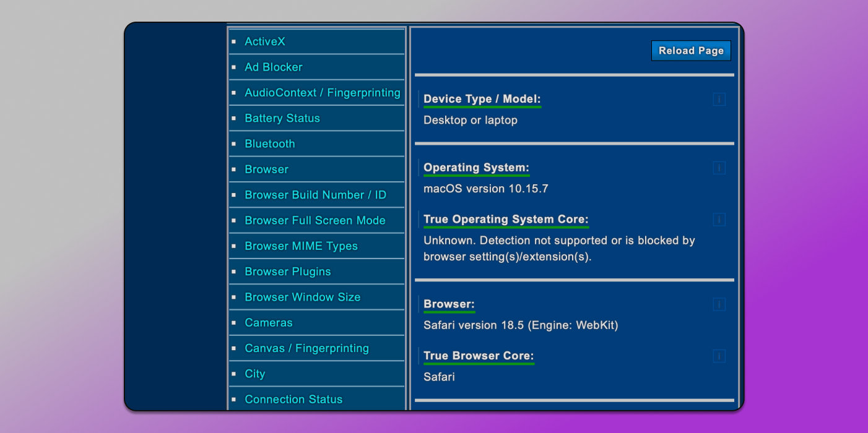The image size is (868, 433).
Task: Open the Cameras entry
Action: point(269,323)
